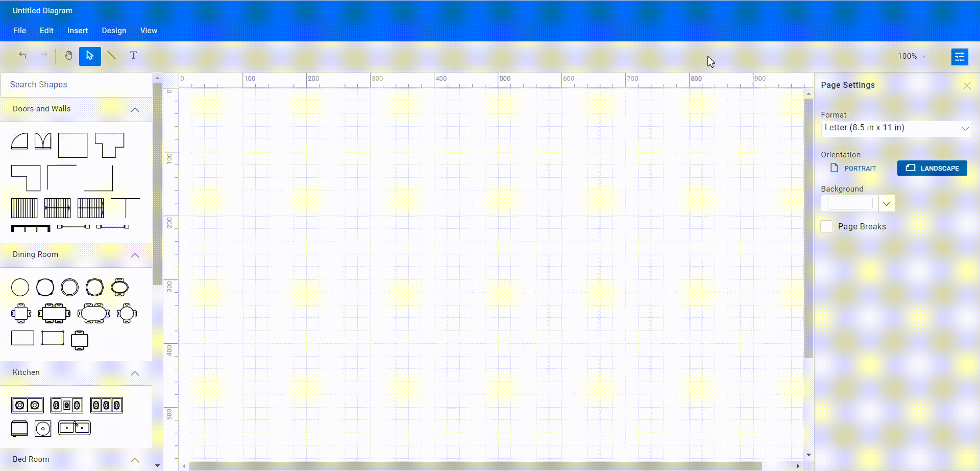Pick the plain round table shape
This screenshot has width=980, height=471.
[20, 288]
